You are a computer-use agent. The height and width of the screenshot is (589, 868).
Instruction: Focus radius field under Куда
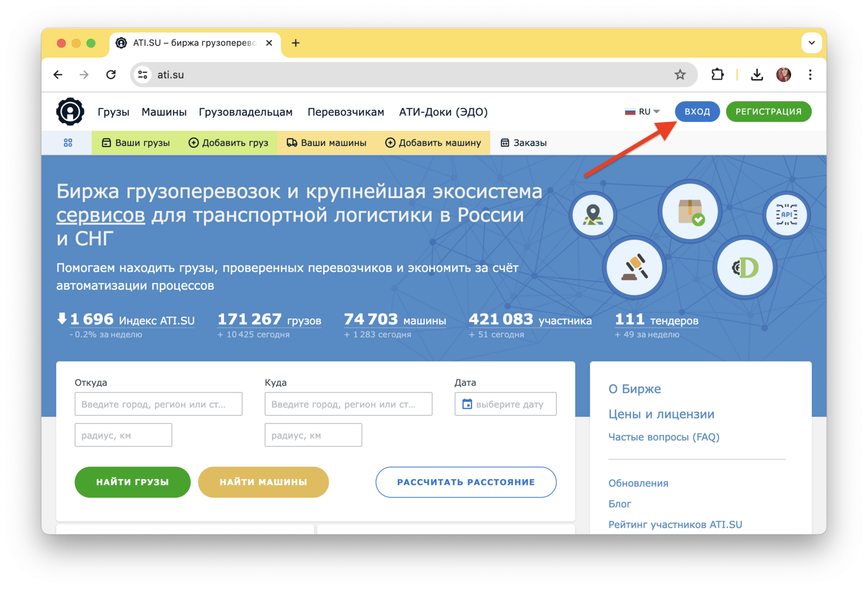313,435
